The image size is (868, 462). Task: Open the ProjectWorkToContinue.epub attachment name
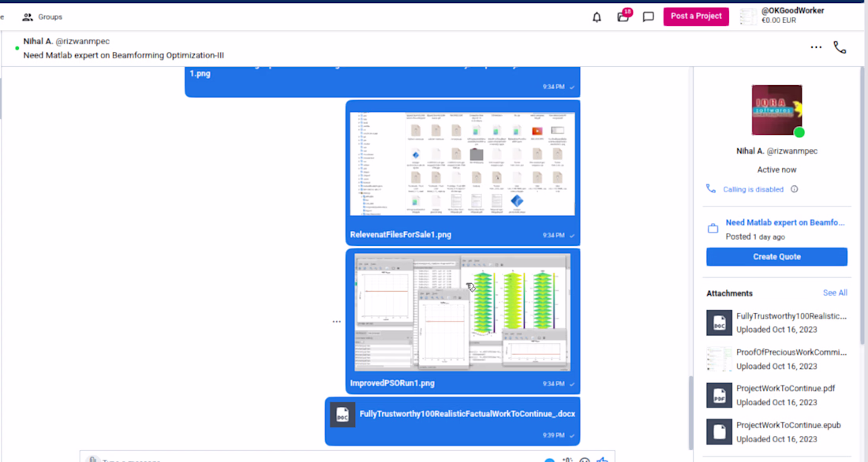pos(788,425)
